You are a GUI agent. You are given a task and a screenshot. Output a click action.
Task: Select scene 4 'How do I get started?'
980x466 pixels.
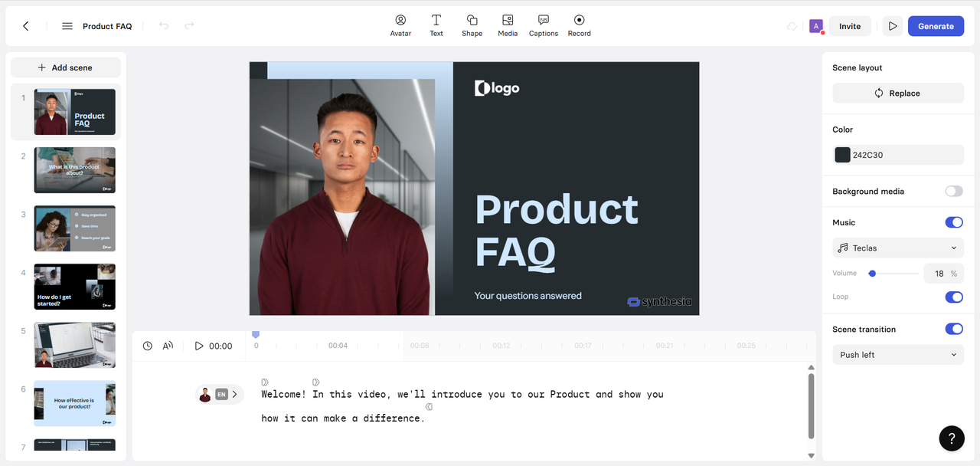click(75, 287)
